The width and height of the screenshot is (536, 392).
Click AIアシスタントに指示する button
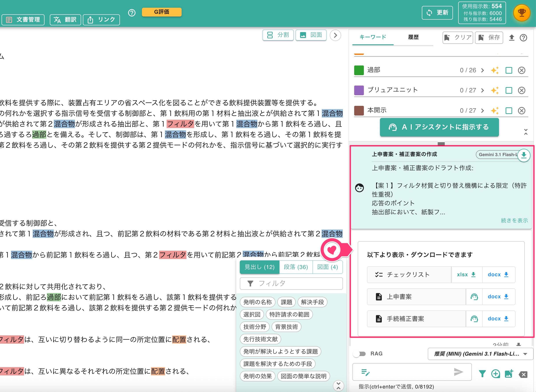coord(439,127)
